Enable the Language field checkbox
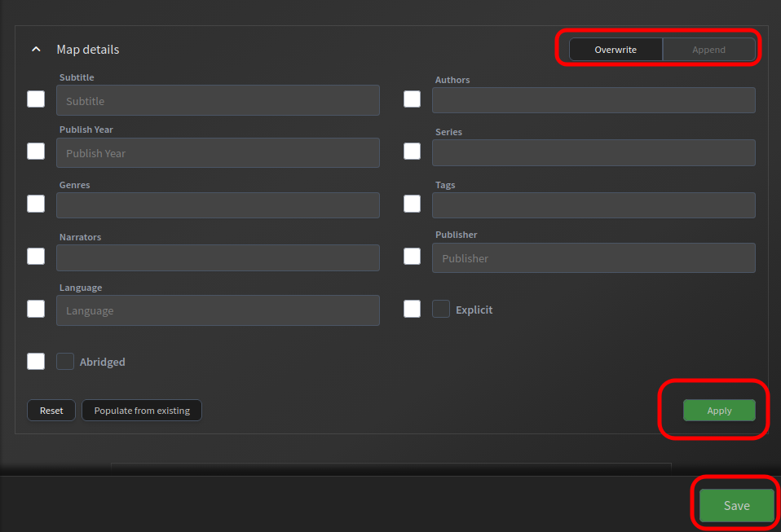The height and width of the screenshot is (532, 781). tap(36, 309)
